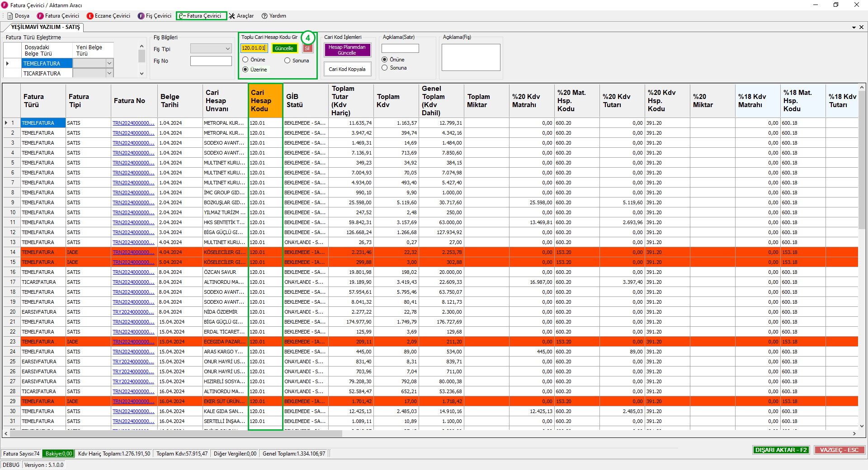Select Sonuna radio under Açıklama(Satır)
This screenshot has height=470, width=868.
pos(385,68)
